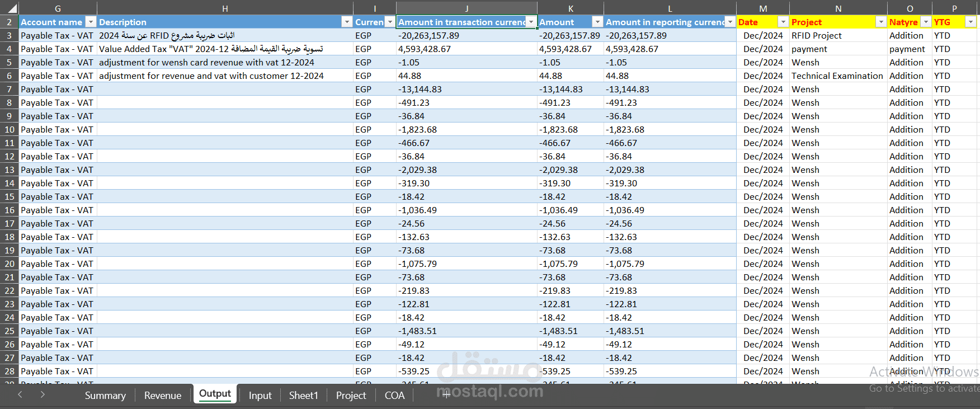Open the Description filter dropdown

click(347, 22)
